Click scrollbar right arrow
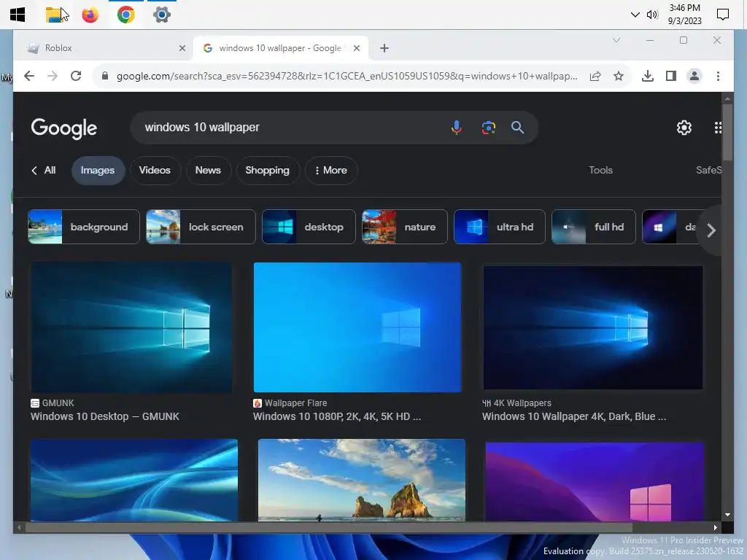The height and width of the screenshot is (560, 747). point(715,528)
